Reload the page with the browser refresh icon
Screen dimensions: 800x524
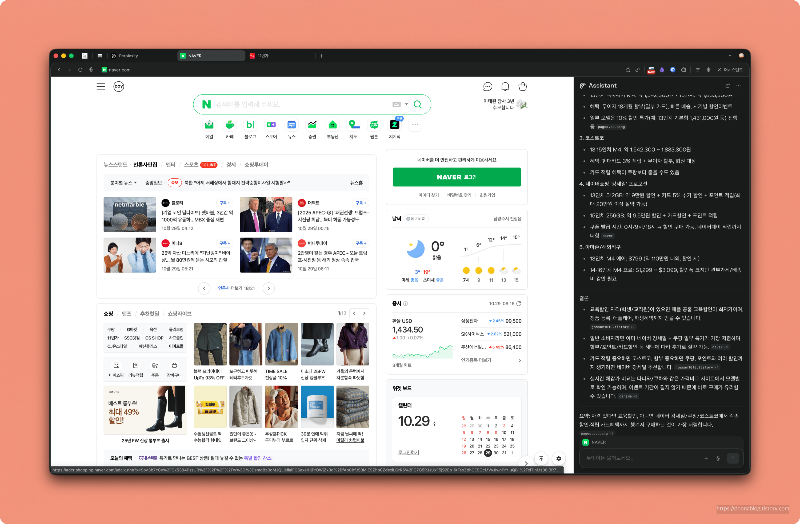click(80, 69)
